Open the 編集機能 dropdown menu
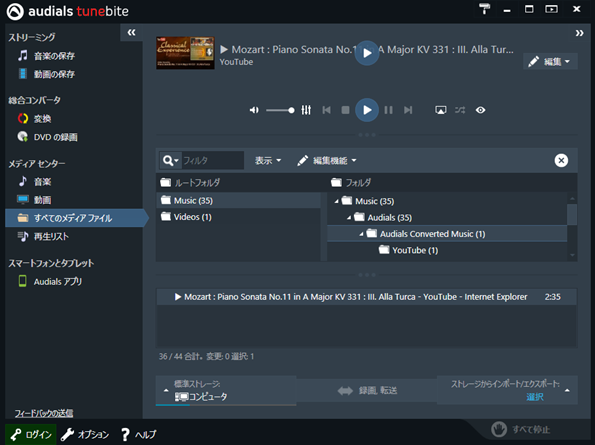Screen dimensions: 595x445 (x=327, y=160)
